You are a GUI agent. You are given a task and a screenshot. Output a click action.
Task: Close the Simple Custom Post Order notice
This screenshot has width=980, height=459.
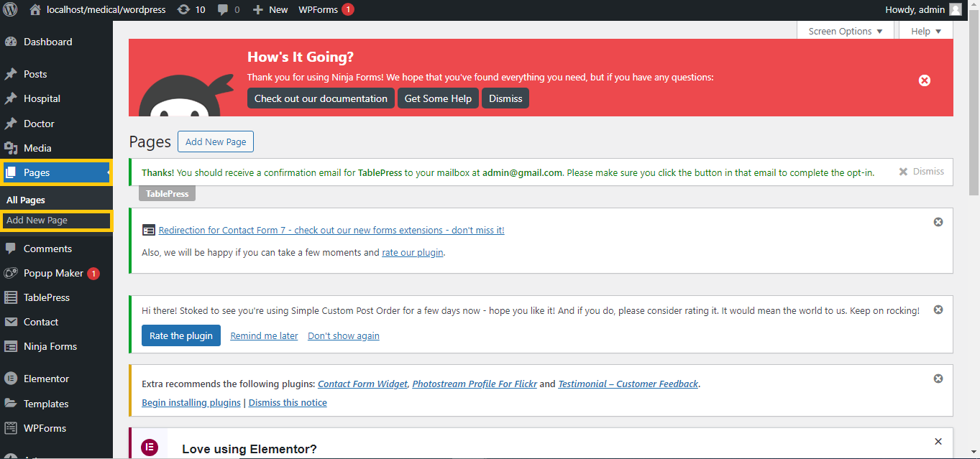tap(938, 310)
